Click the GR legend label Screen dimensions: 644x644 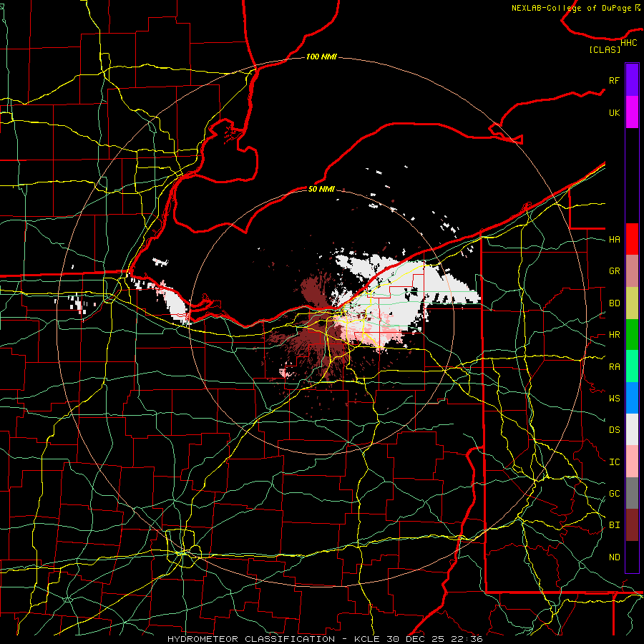coord(614,271)
